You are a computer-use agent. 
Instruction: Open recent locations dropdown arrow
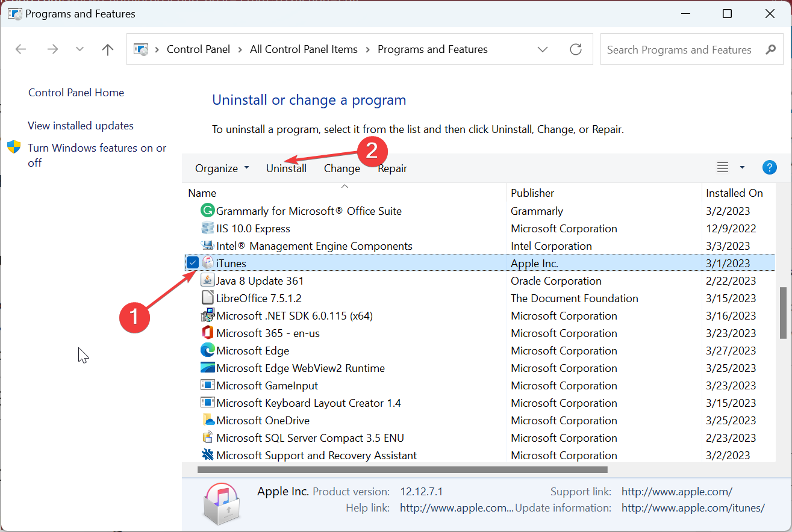(x=80, y=49)
